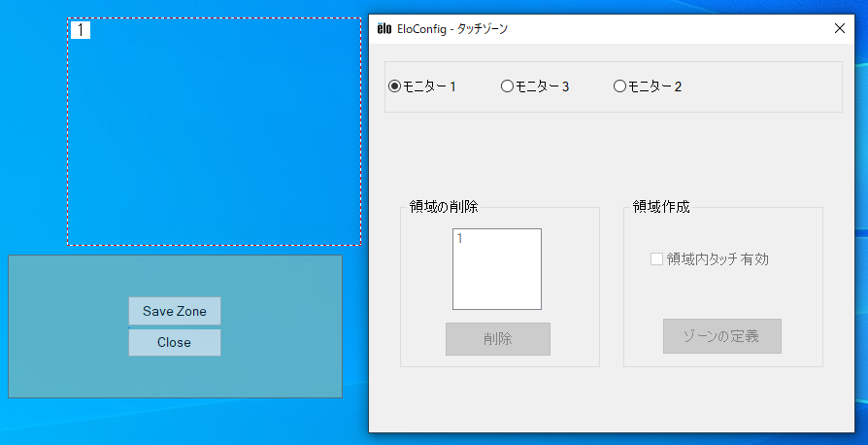Click the 領域の削除 group heading

click(x=443, y=207)
